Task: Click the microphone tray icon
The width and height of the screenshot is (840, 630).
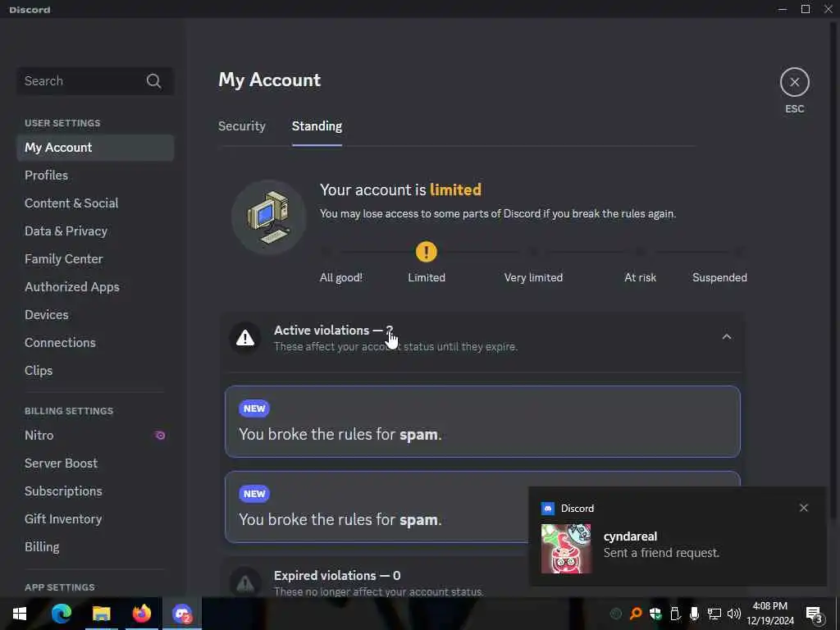Action: 694,614
